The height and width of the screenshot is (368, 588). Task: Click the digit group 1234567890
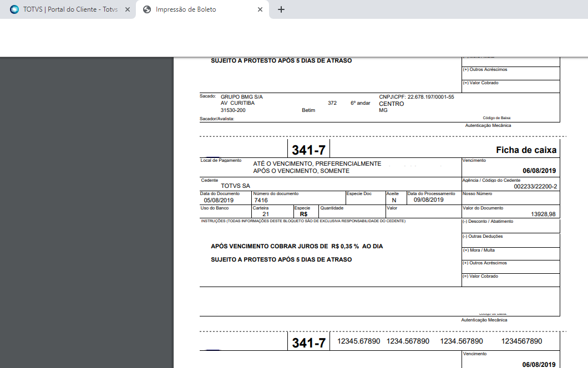[521, 341]
